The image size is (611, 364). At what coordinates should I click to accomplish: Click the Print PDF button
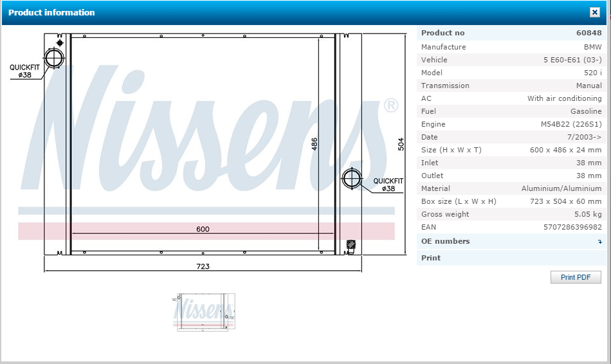point(576,277)
